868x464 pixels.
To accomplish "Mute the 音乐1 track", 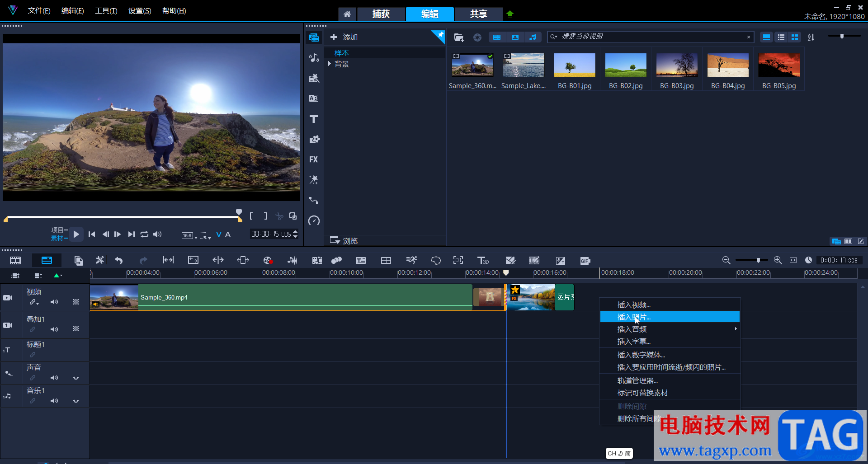I will point(54,401).
